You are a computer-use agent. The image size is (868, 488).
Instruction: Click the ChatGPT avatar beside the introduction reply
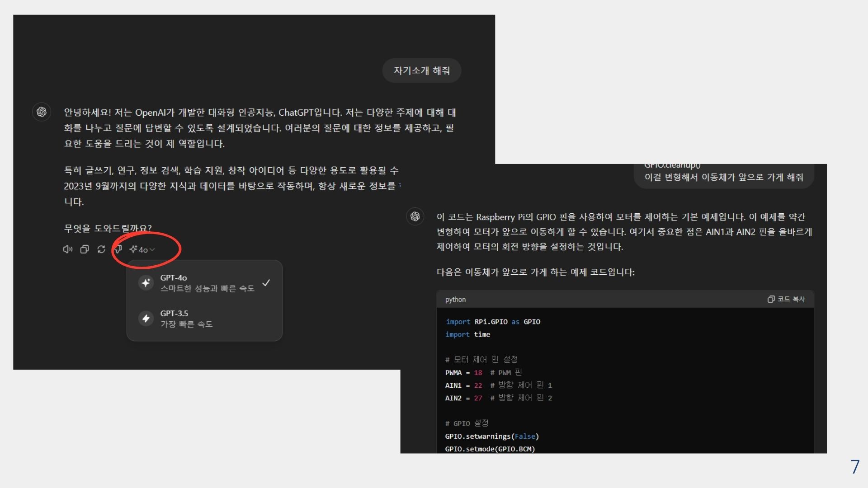pyautogui.click(x=42, y=112)
